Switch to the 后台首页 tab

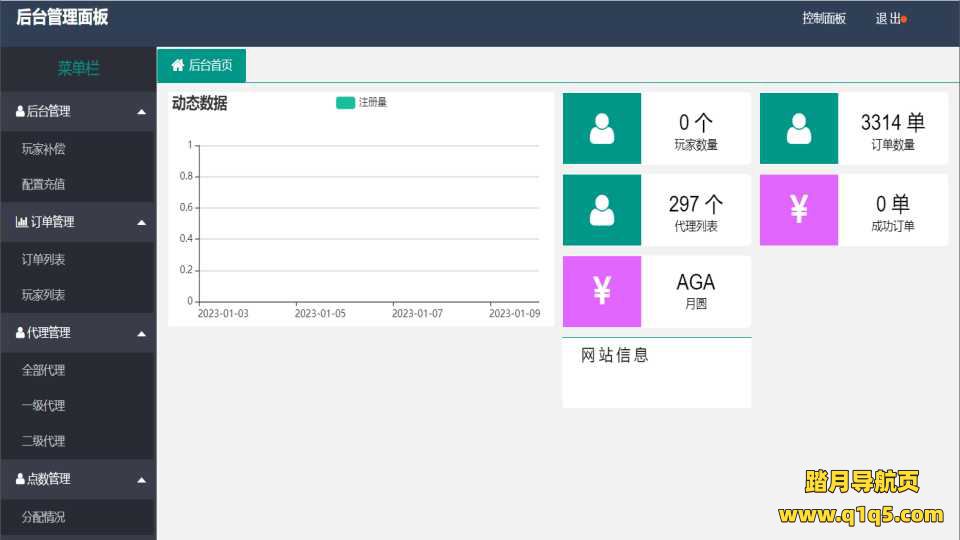click(x=202, y=65)
